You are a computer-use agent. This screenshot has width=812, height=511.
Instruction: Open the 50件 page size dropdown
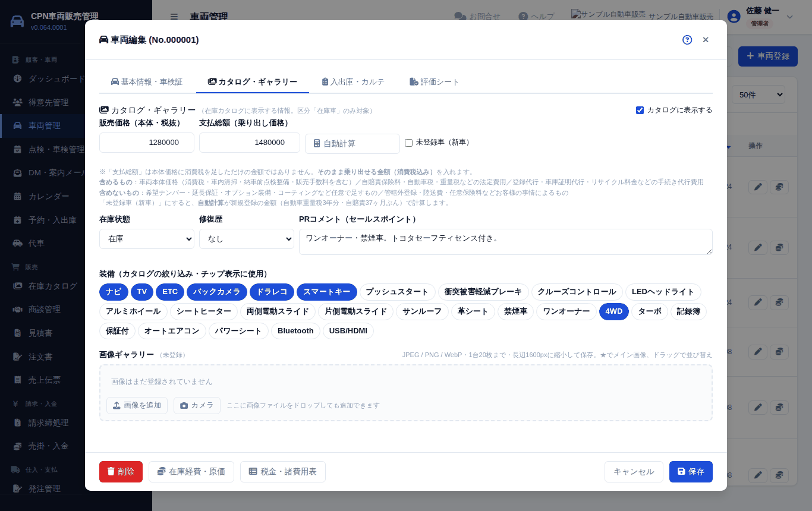[758, 94]
